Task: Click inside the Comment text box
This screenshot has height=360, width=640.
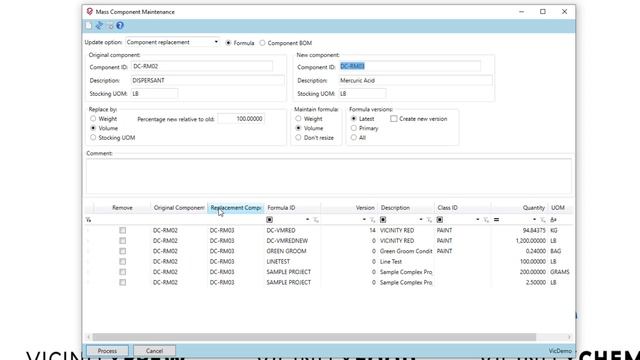Action: coord(329,176)
